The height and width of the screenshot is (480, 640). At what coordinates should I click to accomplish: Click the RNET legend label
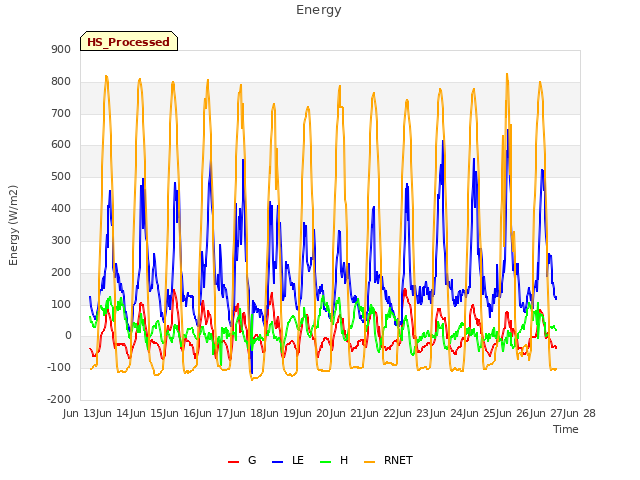[398, 460]
